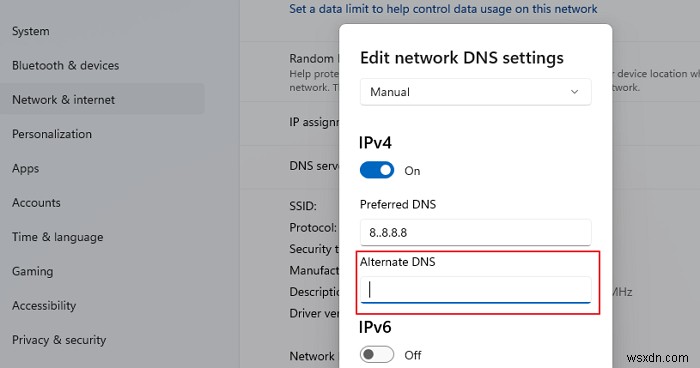This screenshot has width=700, height=368.
Task: Click the SSID: label in background page
Action: [303, 206]
